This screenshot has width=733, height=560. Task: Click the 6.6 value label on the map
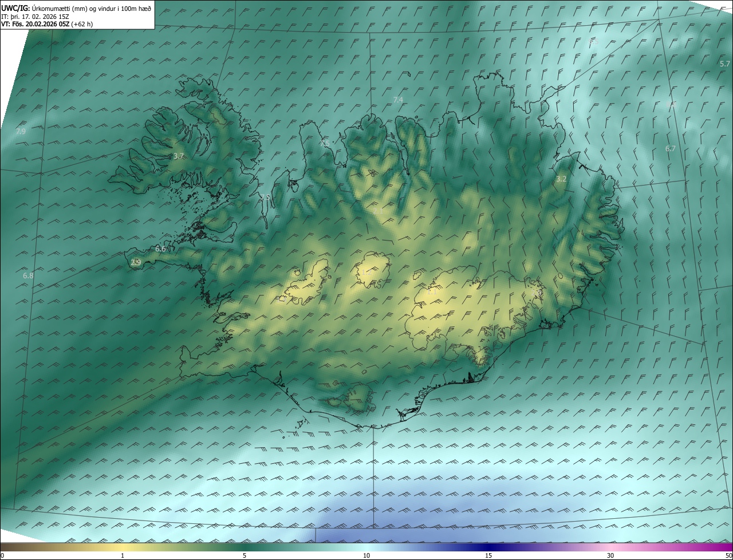coord(160,249)
